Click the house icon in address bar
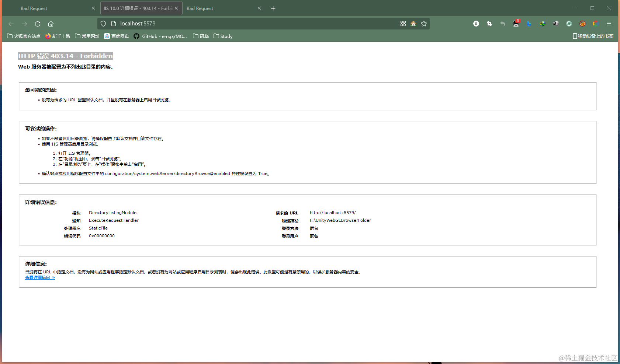 pyautogui.click(x=413, y=24)
